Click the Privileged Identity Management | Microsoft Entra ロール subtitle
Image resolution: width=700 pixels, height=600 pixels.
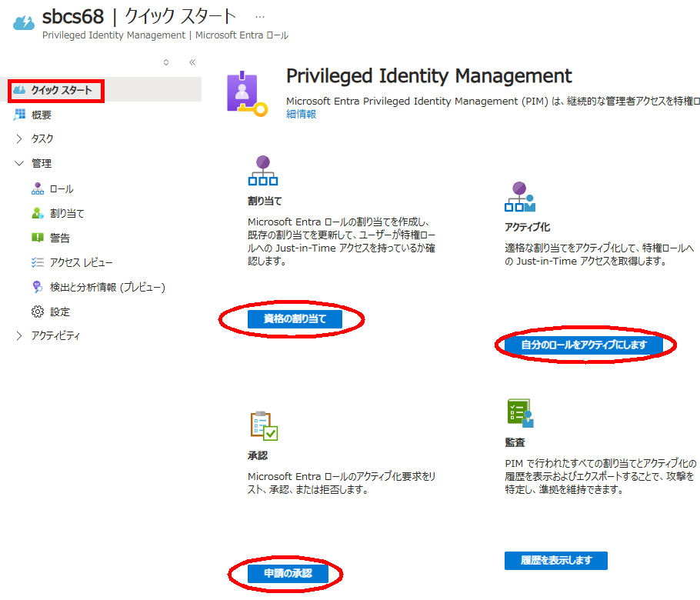click(x=165, y=35)
